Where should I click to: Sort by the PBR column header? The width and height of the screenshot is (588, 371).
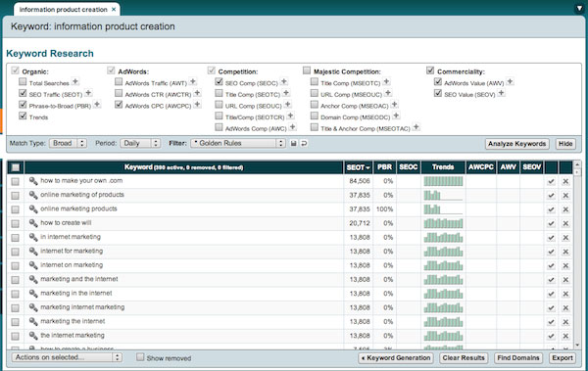click(385, 167)
